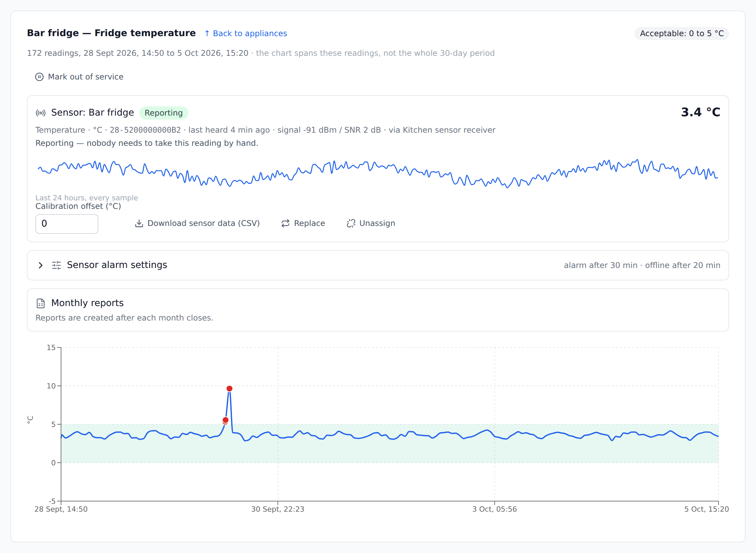This screenshot has width=756, height=553.
Task: Click the y-axis value 15
Action: 51,348
